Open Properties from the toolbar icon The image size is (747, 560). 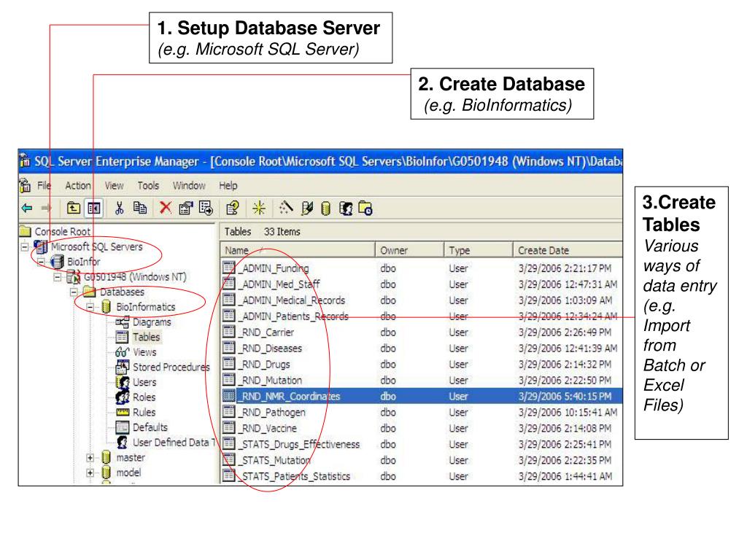(x=185, y=208)
